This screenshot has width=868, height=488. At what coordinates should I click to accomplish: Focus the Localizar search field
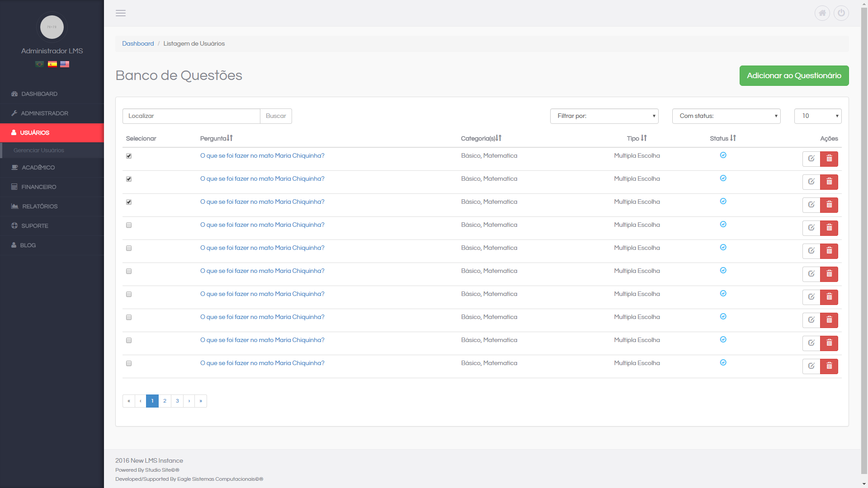click(x=191, y=116)
